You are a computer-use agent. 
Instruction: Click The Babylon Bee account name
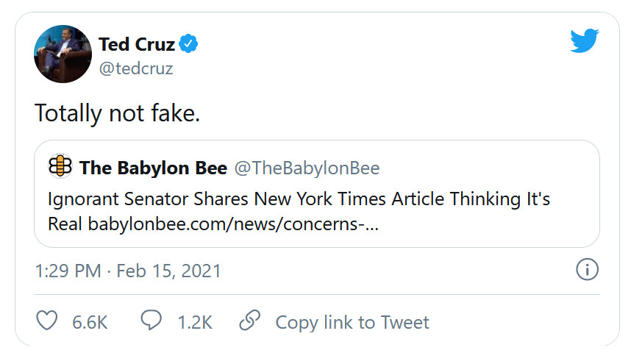(153, 168)
